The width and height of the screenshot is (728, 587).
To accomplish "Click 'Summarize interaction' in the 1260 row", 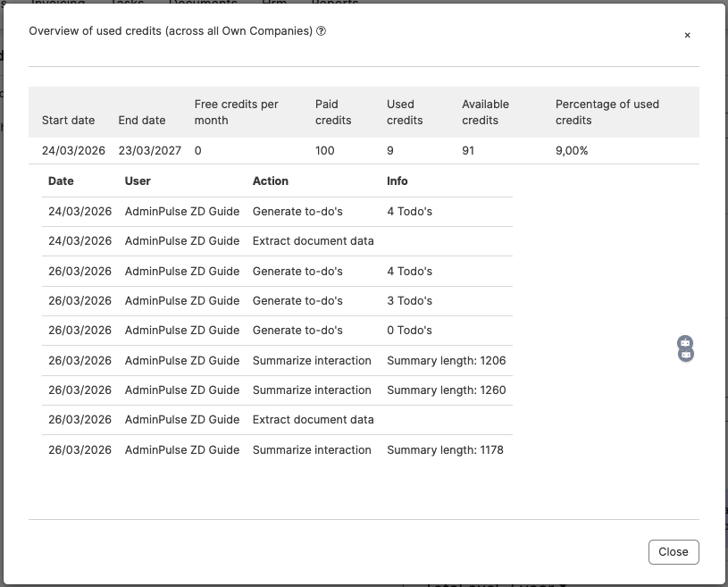I will [312, 390].
